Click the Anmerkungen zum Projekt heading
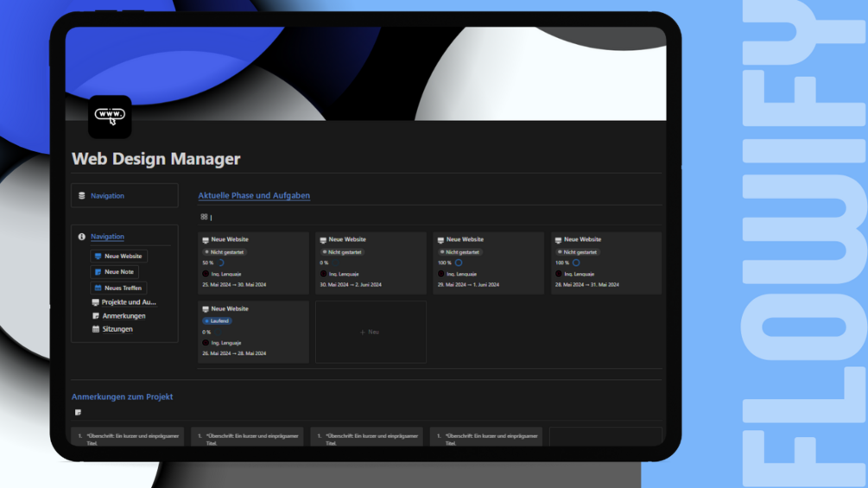The height and width of the screenshot is (488, 868). [122, 396]
